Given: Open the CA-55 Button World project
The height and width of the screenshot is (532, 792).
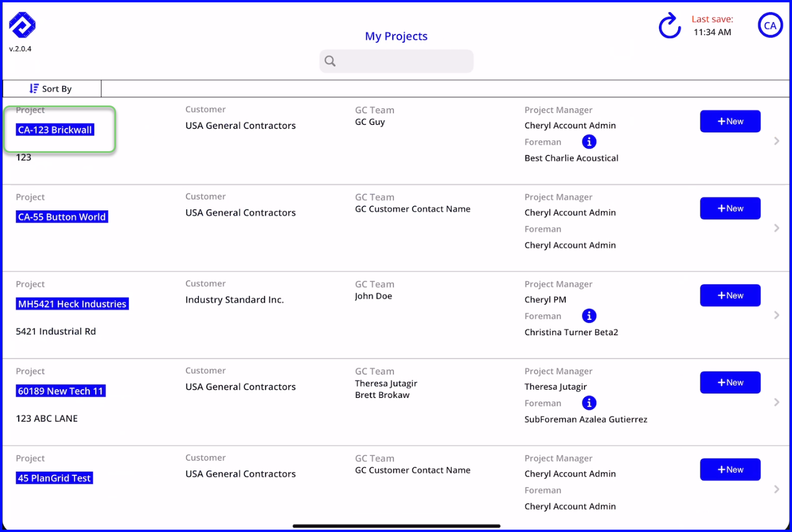Looking at the screenshot, I should (x=62, y=217).
